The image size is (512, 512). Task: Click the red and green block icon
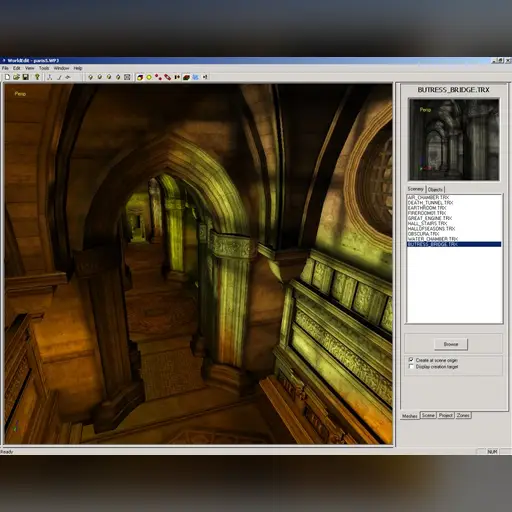(186, 77)
